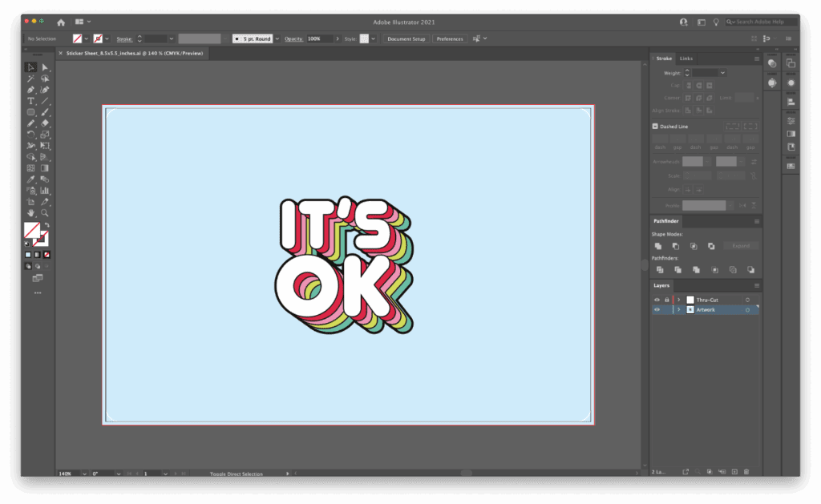Switch to the Links tab
Image resolution: width=821 pixels, height=504 pixels.
pyautogui.click(x=686, y=58)
